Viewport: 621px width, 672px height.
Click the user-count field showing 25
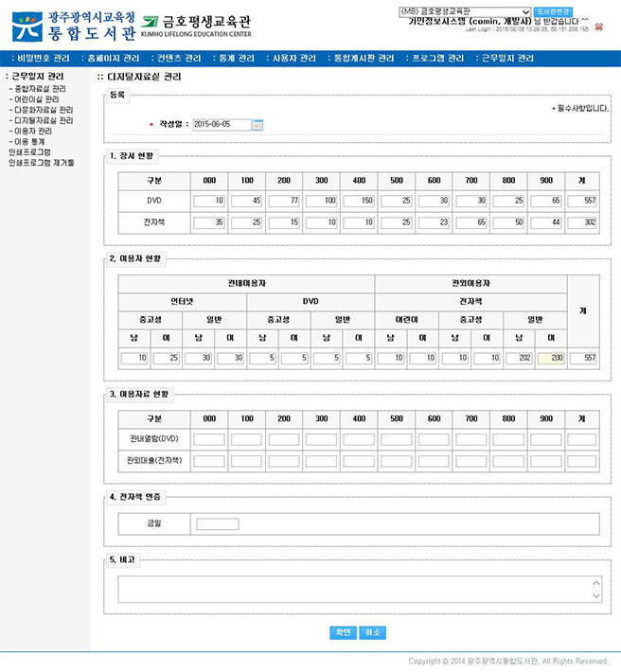(167, 359)
